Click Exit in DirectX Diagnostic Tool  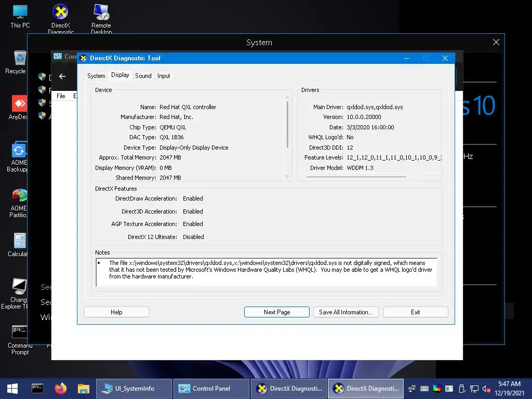click(416, 312)
